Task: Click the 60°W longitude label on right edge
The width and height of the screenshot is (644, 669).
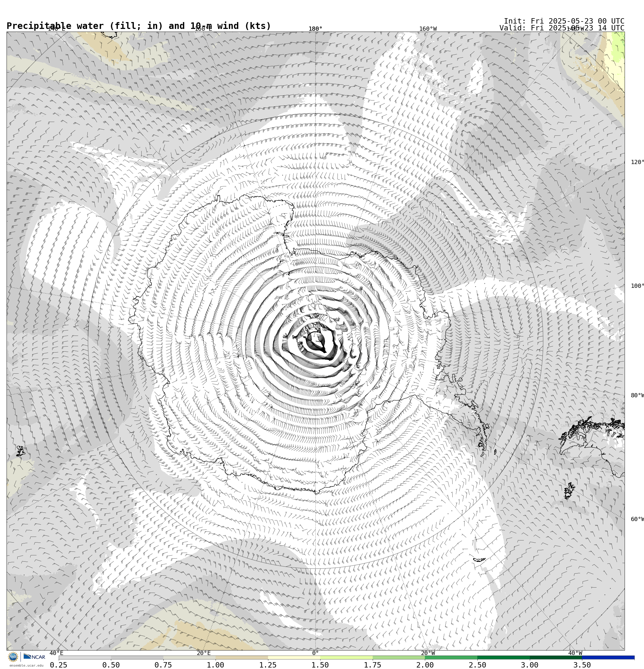Action: [637, 519]
